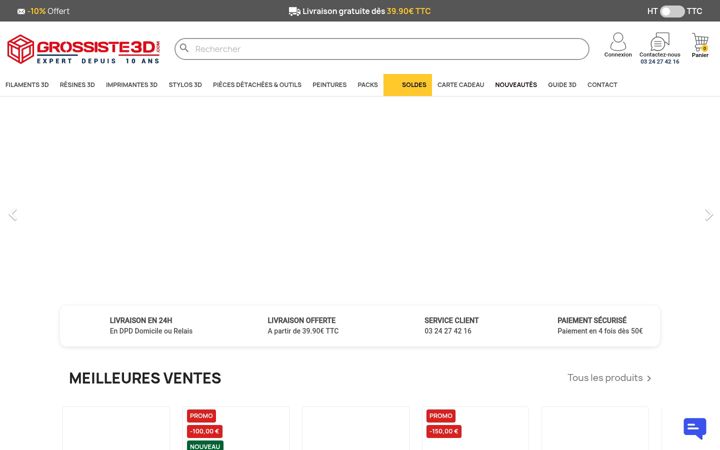Open the Panier shopping cart icon
The width and height of the screenshot is (720, 450).
(x=700, y=42)
